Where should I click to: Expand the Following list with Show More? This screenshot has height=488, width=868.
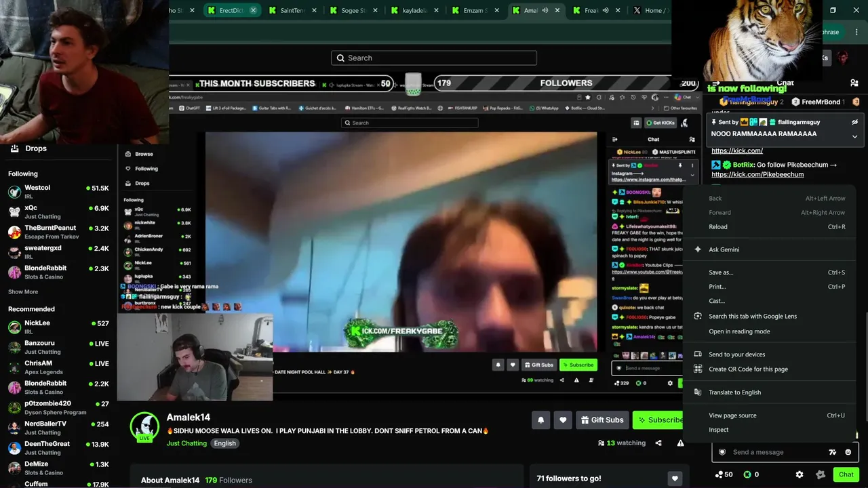point(23,292)
